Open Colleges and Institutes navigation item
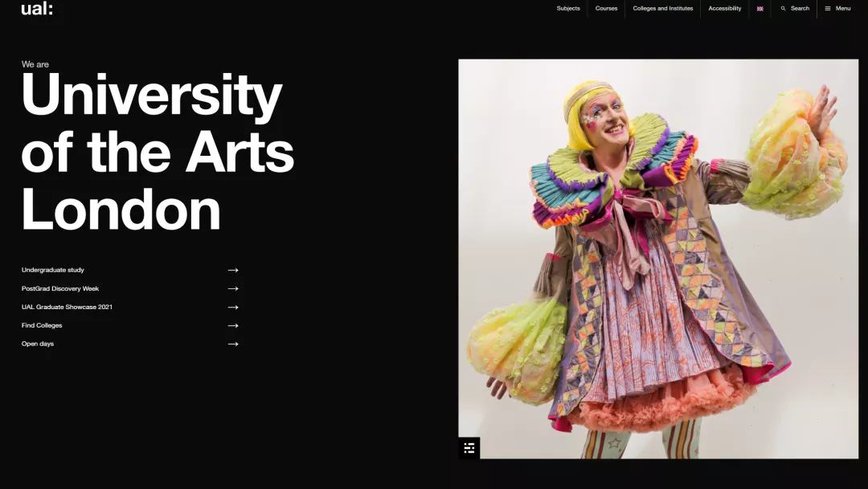 [662, 8]
